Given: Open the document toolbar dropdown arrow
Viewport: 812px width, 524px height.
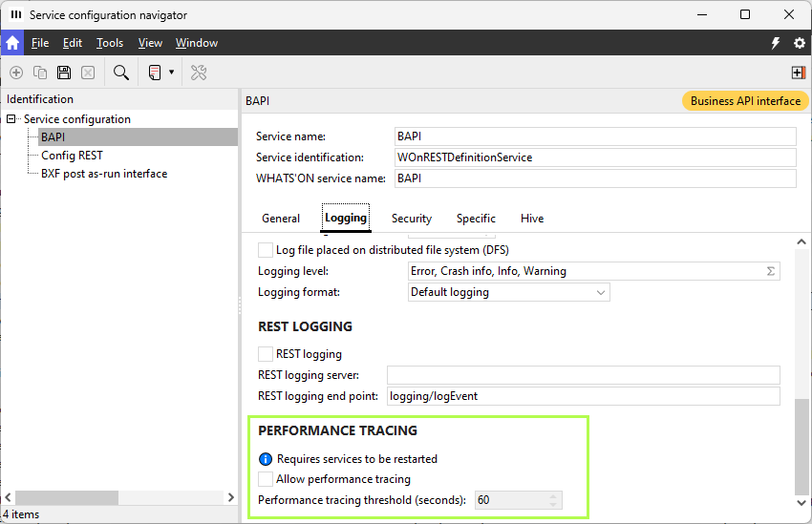Looking at the screenshot, I should (172, 73).
